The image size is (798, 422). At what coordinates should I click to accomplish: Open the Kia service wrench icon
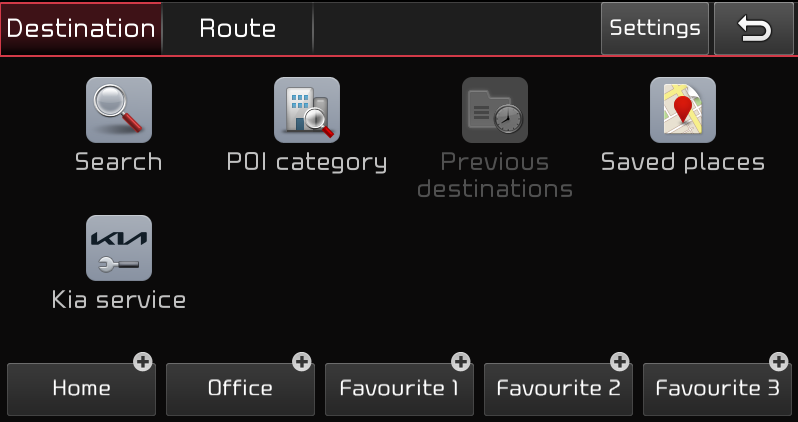pos(119,248)
